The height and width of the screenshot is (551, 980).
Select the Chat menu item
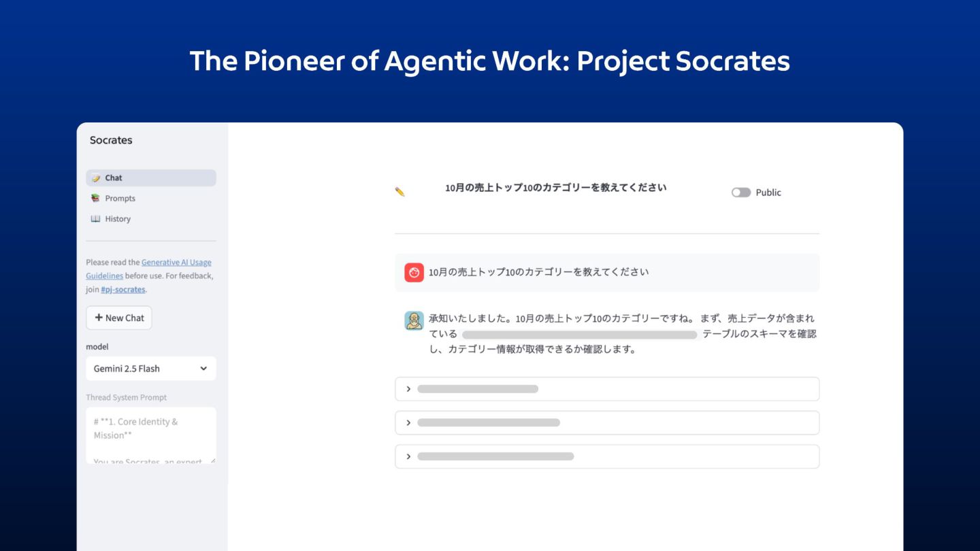tap(114, 178)
